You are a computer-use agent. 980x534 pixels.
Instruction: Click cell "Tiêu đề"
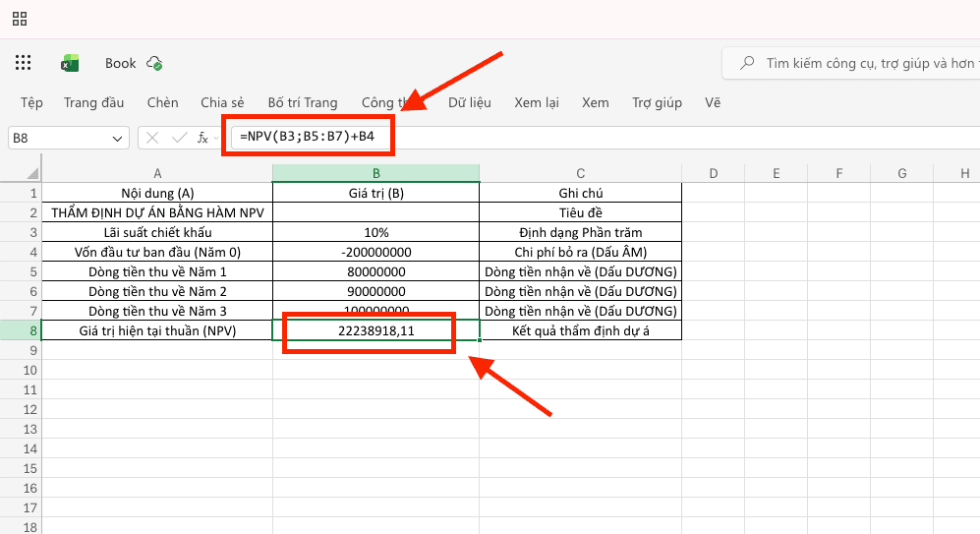(x=581, y=212)
